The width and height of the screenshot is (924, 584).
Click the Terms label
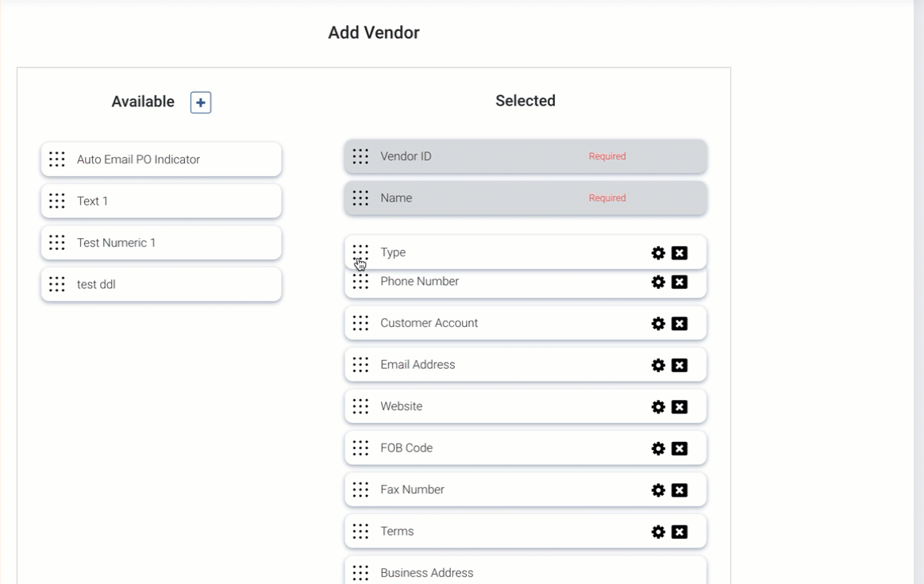pyautogui.click(x=397, y=531)
